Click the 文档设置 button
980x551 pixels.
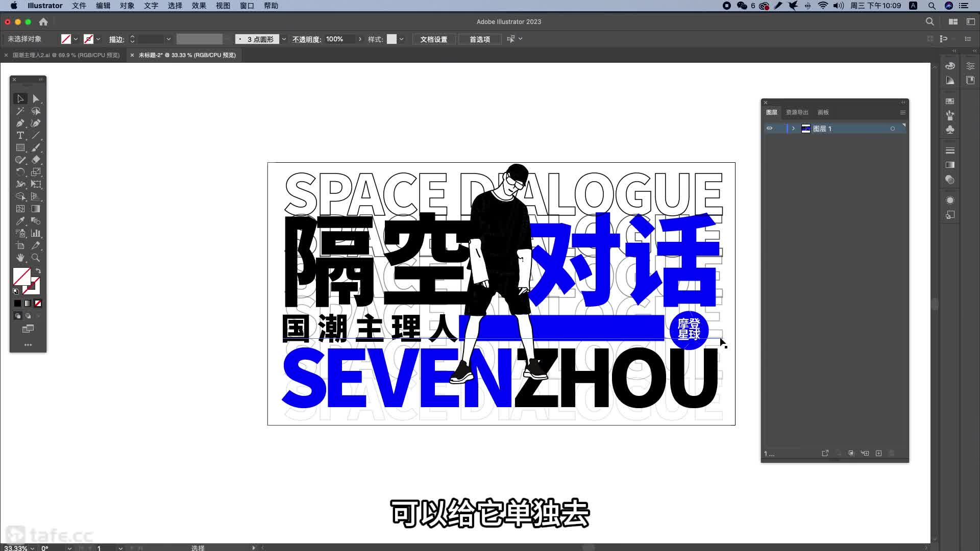click(x=433, y=39)
